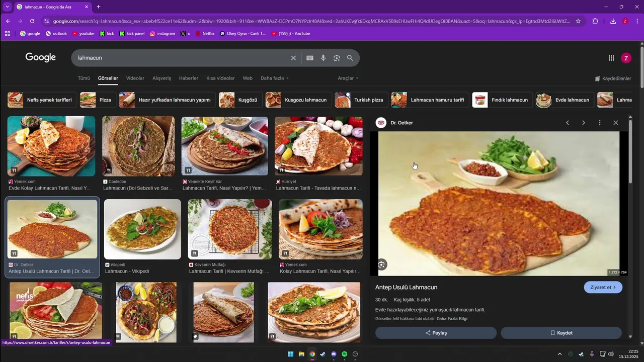Expand the Daha fazla dropdown
644x362 pixels.
(x=275, y=78)
